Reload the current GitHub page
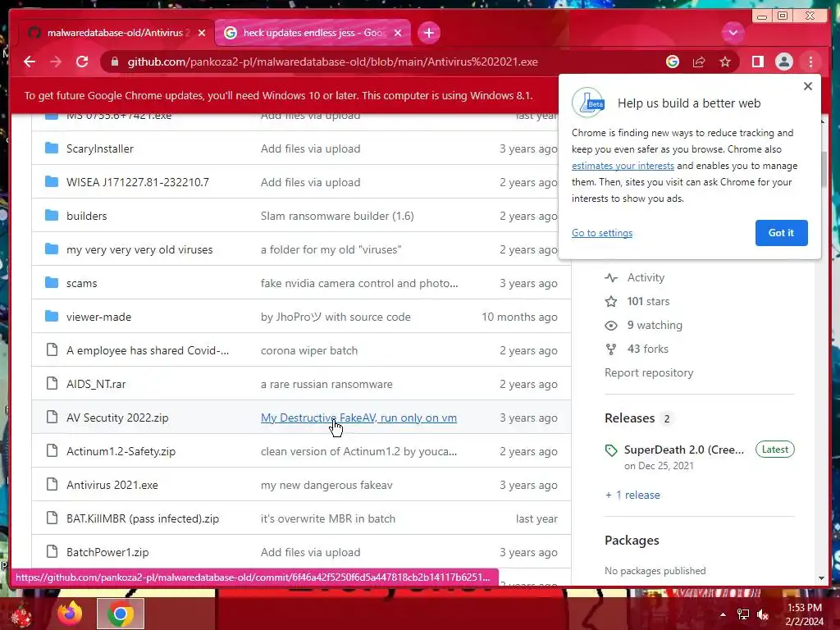The width and height of the screenshot is (840, 630). coord(82,62)
